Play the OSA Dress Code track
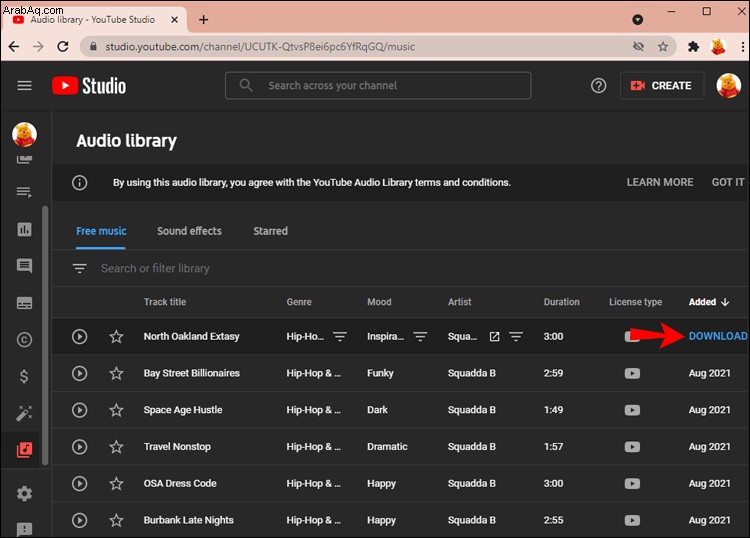Image resolution: width=750 pixels, height=538 pixels. (79, 483)
